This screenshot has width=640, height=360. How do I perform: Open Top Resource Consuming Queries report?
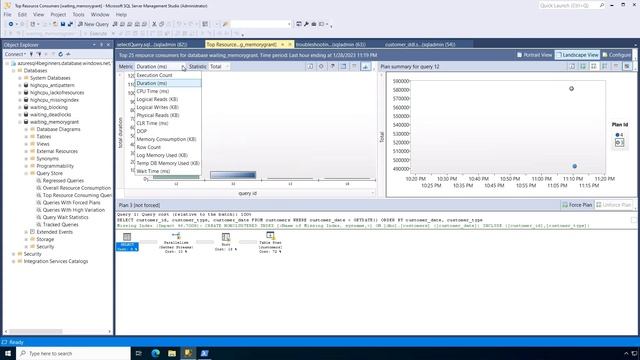[77, 196]
